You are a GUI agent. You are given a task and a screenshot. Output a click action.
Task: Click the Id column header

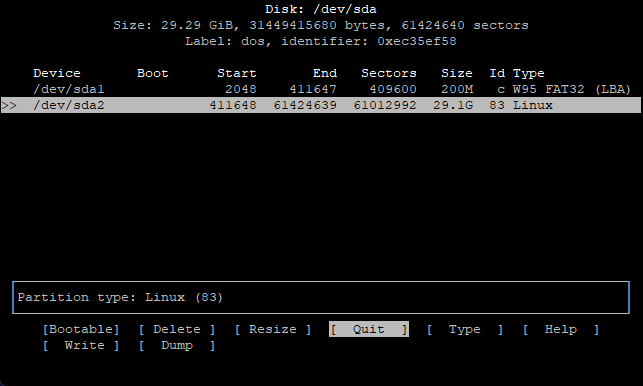497,73
